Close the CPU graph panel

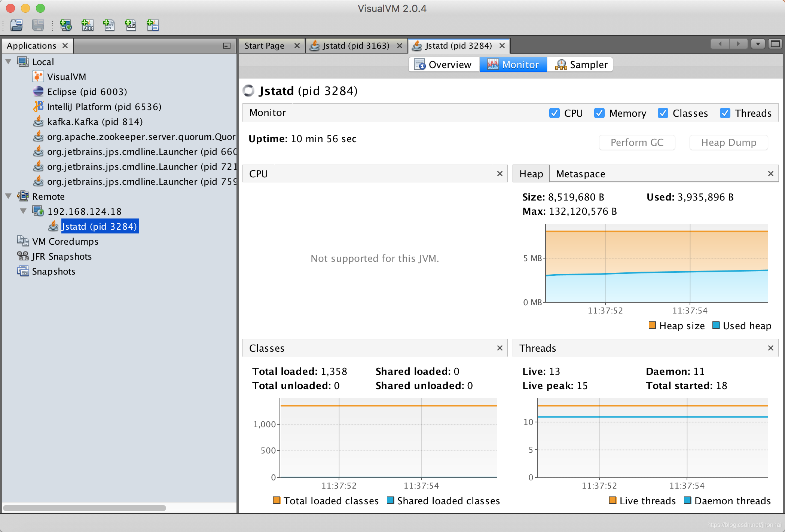tap(500, 174)
